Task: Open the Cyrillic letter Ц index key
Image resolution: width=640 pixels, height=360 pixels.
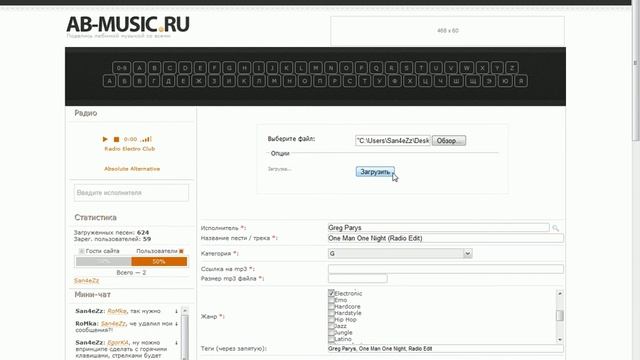Action: (x=425, y=81)
